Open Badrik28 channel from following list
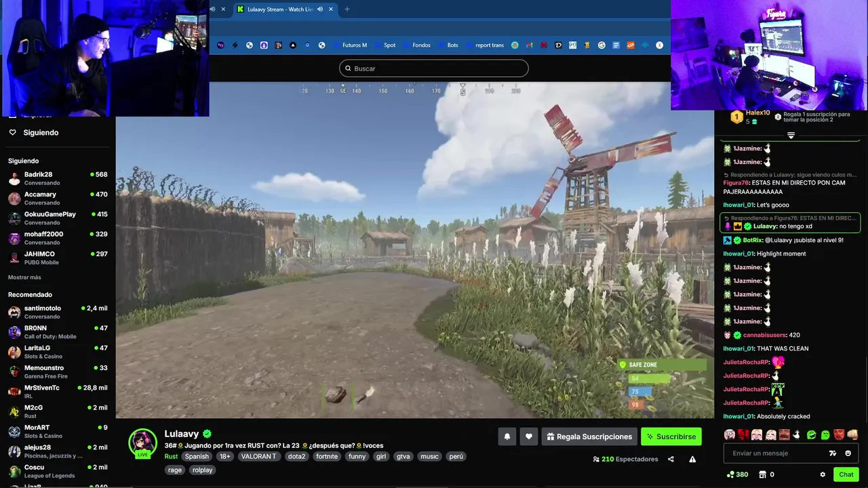 (58, 178)
